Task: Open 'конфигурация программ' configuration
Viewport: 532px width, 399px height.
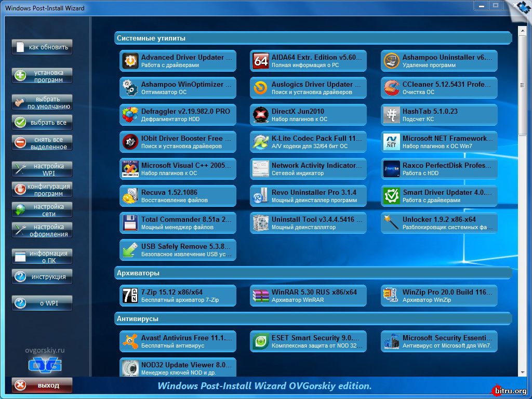Action: point(42,190)
